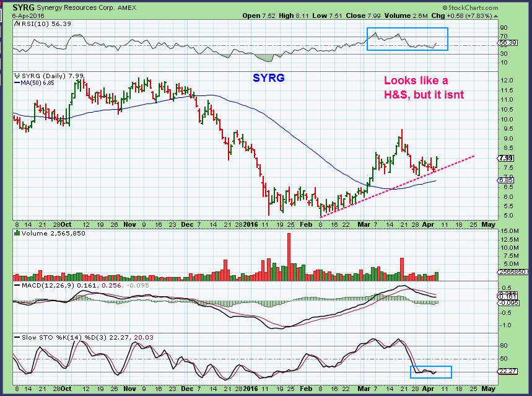Click the Slow STO legend line marker
Image resolution: width=532 pixels, height=396 pixels.
[17, 337]
